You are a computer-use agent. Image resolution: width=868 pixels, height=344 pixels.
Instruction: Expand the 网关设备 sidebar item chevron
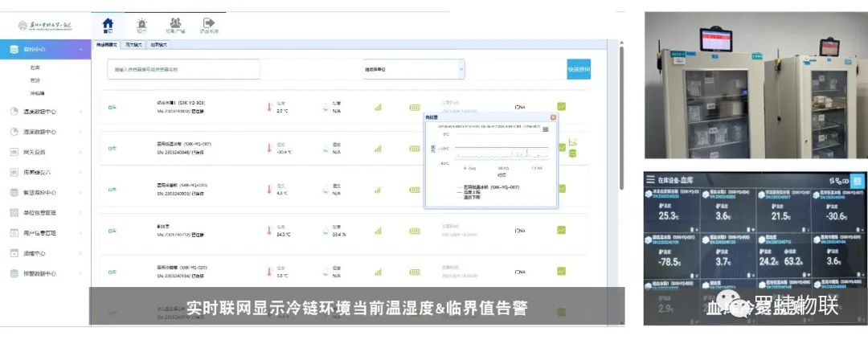[x=81, y=153]
